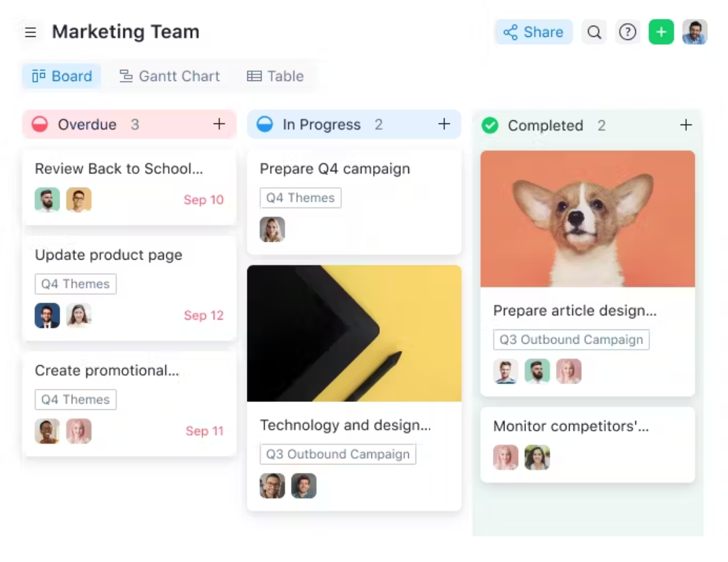Open the help question mark icon
Viewport: 728px width, 562px height.
[x=627, y=32]
